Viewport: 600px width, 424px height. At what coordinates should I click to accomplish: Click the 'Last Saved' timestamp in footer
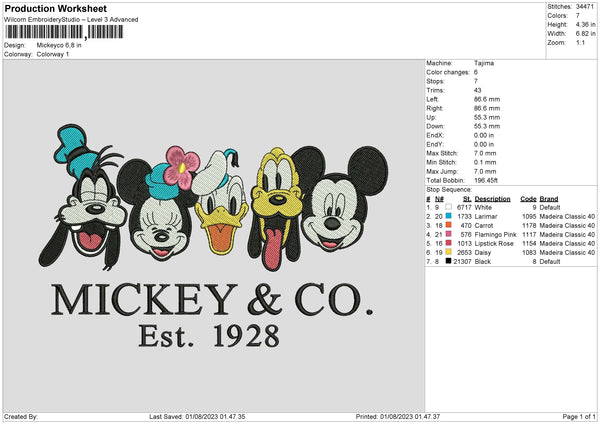coord(197,416)
